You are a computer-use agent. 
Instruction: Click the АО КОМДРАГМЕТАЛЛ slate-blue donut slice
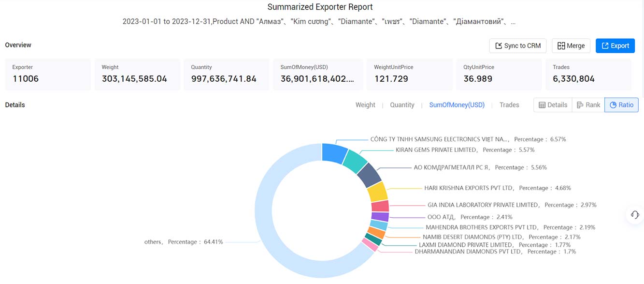point(369,175)
